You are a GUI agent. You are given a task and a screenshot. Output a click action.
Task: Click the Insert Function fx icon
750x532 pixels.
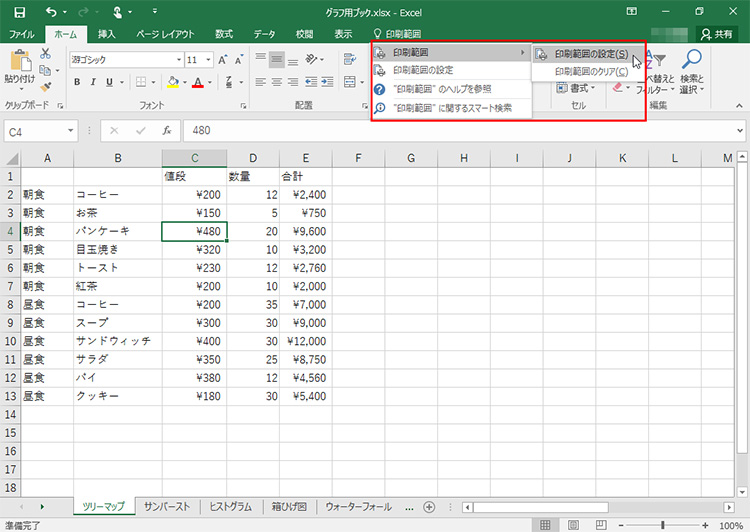167,130
